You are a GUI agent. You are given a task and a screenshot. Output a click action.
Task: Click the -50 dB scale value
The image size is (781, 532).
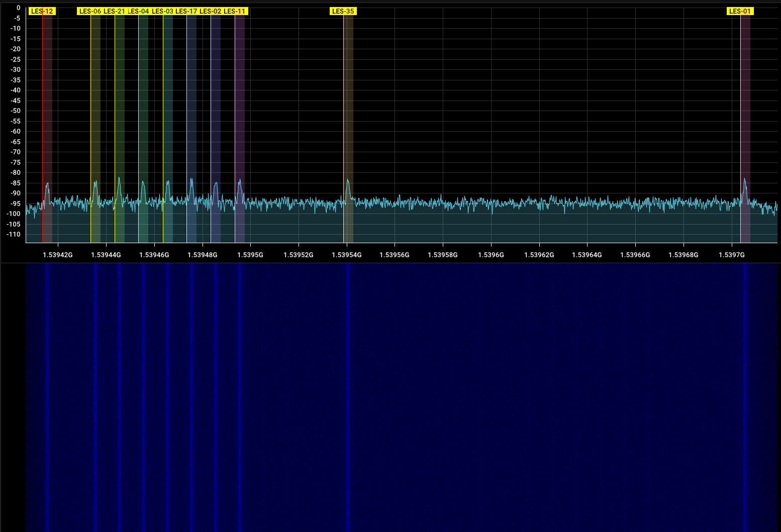pos(16,111)
